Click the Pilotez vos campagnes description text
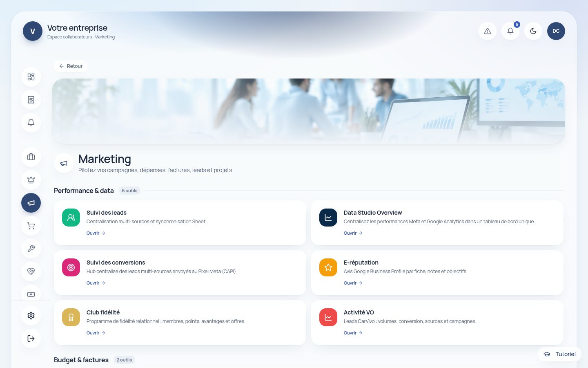The image size is (588, 368). click(x=156, y=170)
